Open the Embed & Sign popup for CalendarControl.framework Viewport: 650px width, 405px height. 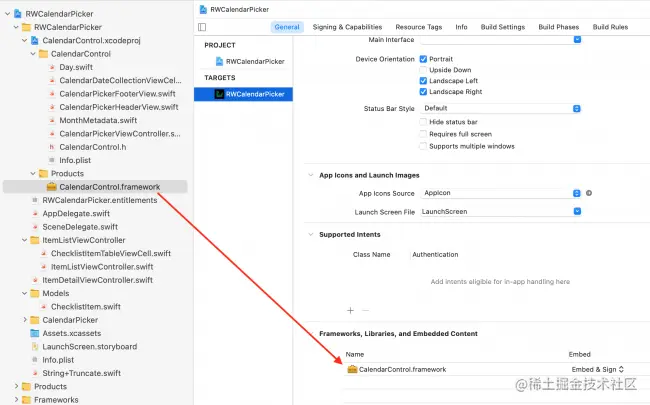click(597, 369)
